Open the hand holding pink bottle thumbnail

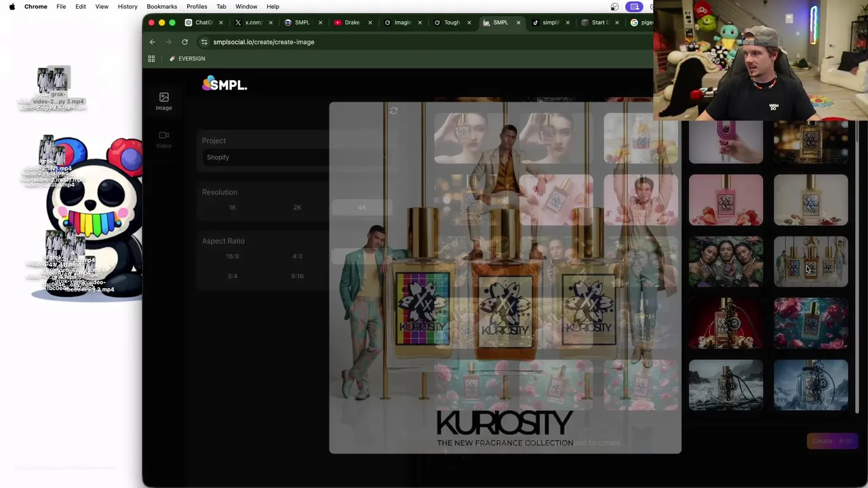pos(726,142)
